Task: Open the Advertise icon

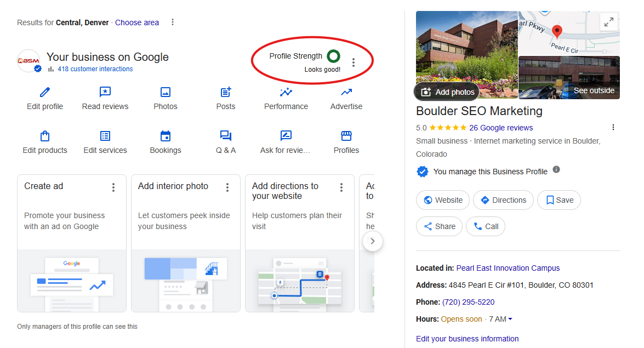Action: tap(346, 93)
